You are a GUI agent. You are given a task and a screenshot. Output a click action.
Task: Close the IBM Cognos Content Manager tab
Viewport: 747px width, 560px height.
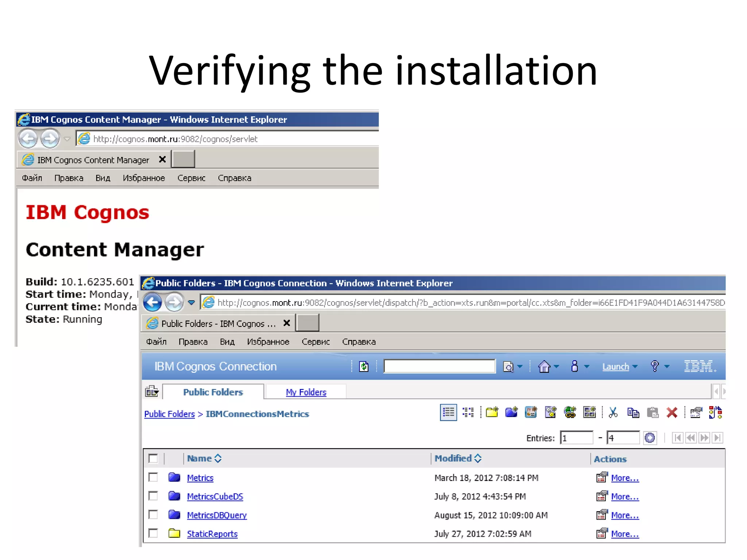[x=162, y=159]
